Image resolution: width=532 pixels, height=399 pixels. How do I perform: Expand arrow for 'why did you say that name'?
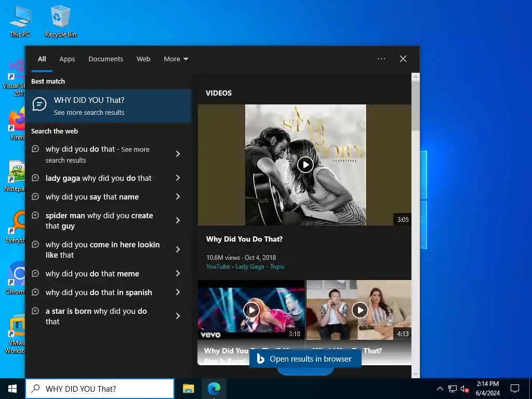[x=178, y=196]
